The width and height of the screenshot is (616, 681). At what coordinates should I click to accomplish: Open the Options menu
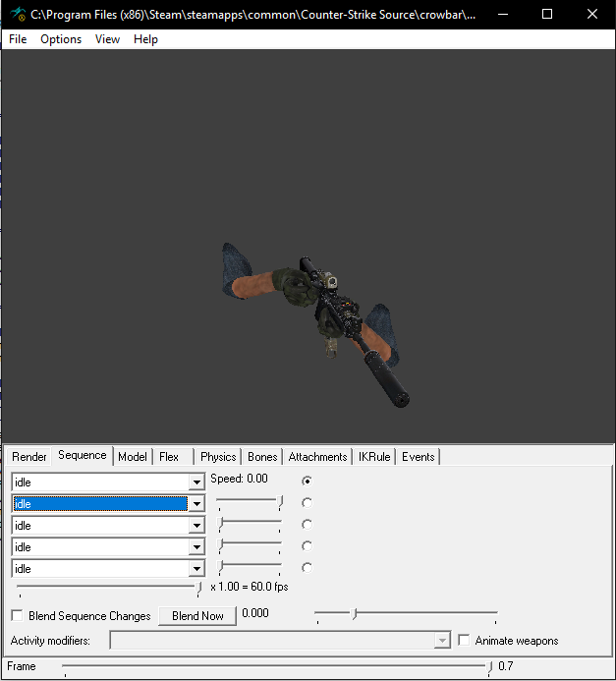61,39
